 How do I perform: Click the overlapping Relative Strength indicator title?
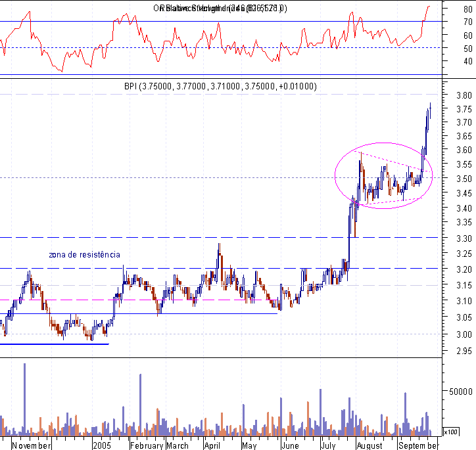(x=220, y=8)
